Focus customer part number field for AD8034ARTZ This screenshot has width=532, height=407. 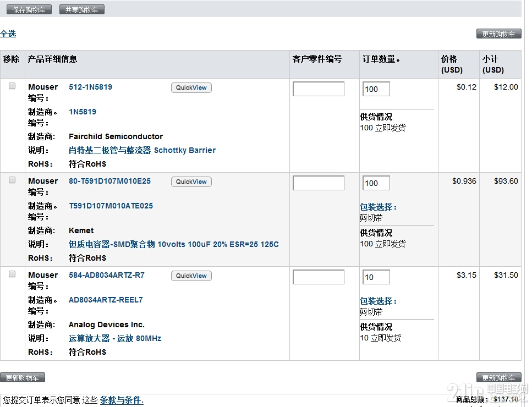pyautogui.click(x=319, y=277)
